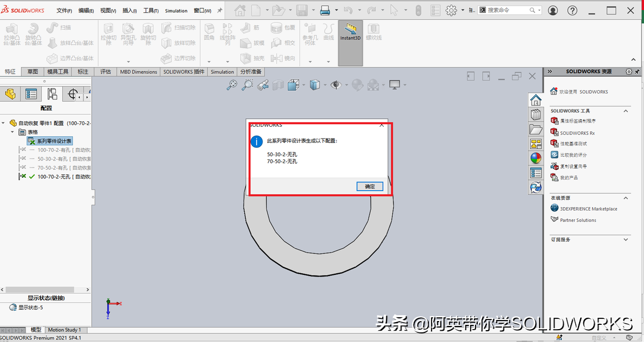Switch to the 评估 evaluate tab
Viewport: 644px width, 342px height.
(105, 71)
